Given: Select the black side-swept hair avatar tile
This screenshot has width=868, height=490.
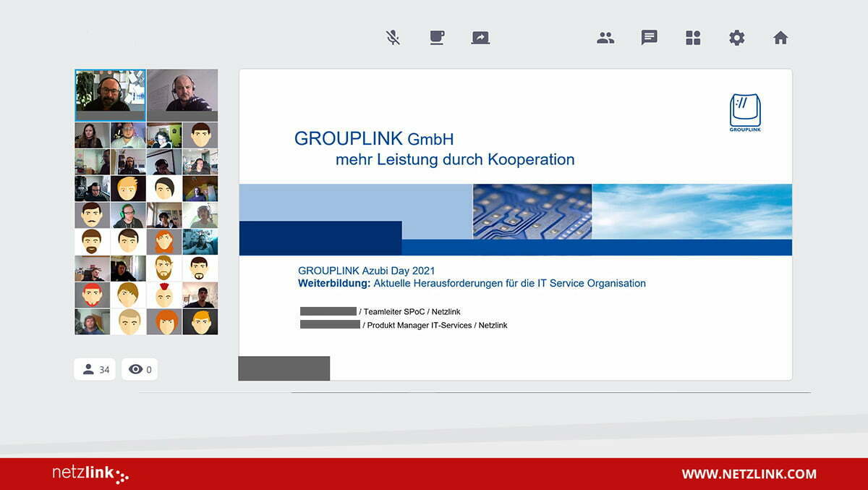Looking at the screenshot, I should point(164,188).
